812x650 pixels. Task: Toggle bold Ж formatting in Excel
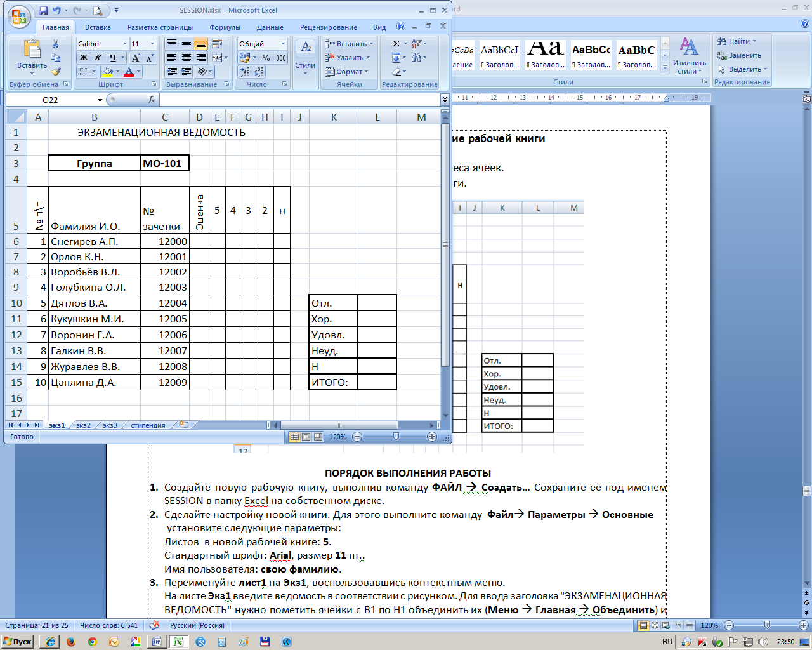coord(84,58)
